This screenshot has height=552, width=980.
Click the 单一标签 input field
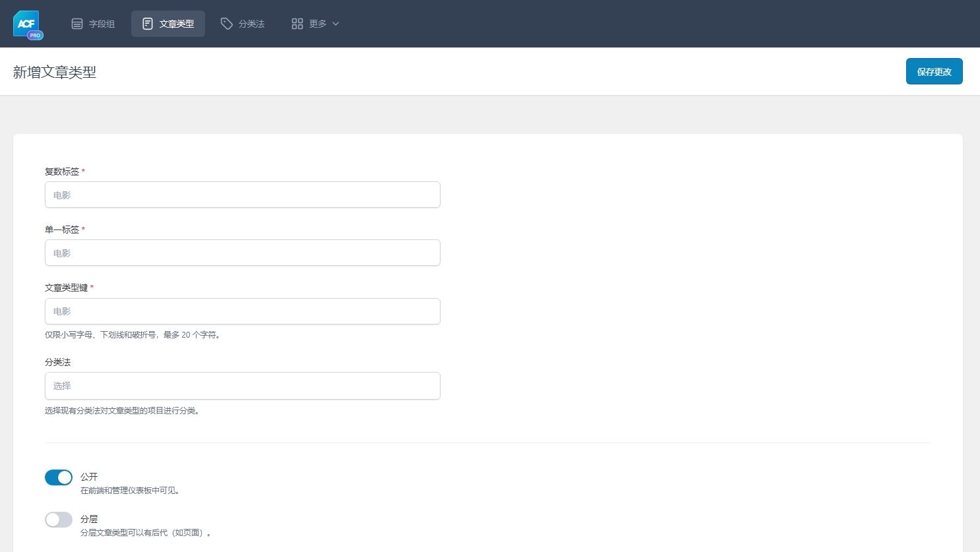click(242, 253)
